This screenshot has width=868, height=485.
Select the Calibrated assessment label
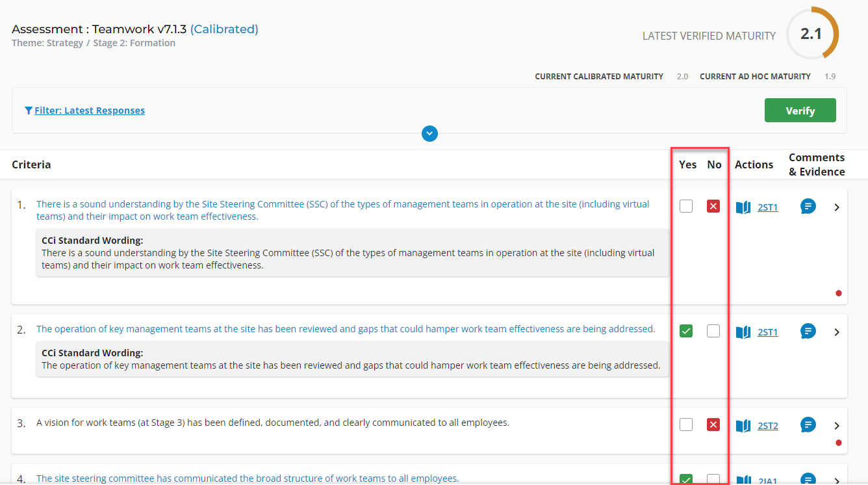point(224,29)
